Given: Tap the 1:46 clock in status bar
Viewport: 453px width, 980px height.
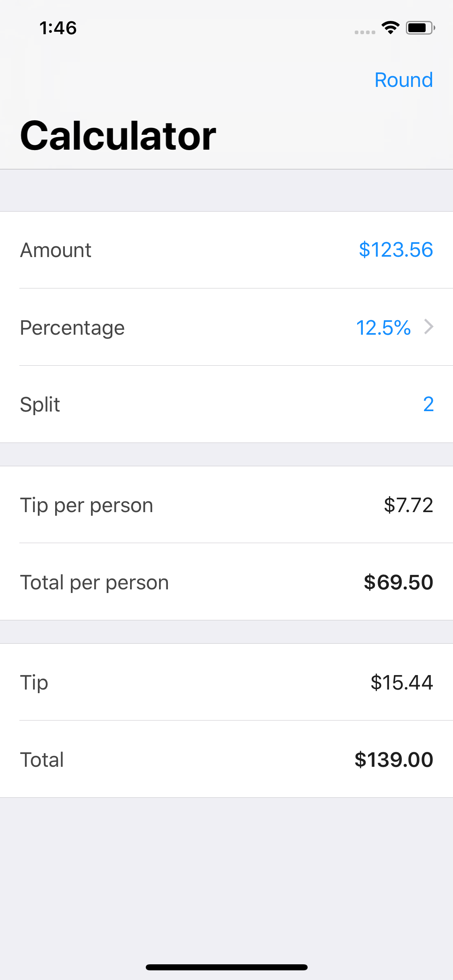Looking at the screenshot, I should click(58, 28).
